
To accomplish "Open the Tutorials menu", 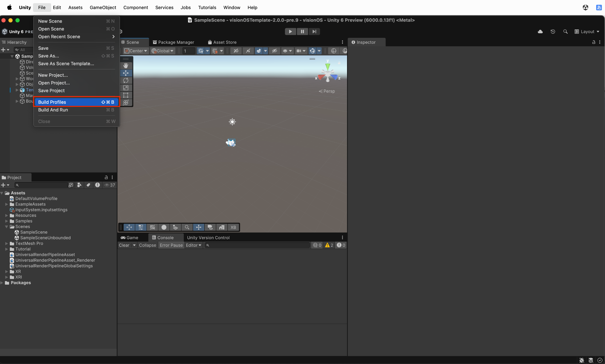I will [207, 7].
